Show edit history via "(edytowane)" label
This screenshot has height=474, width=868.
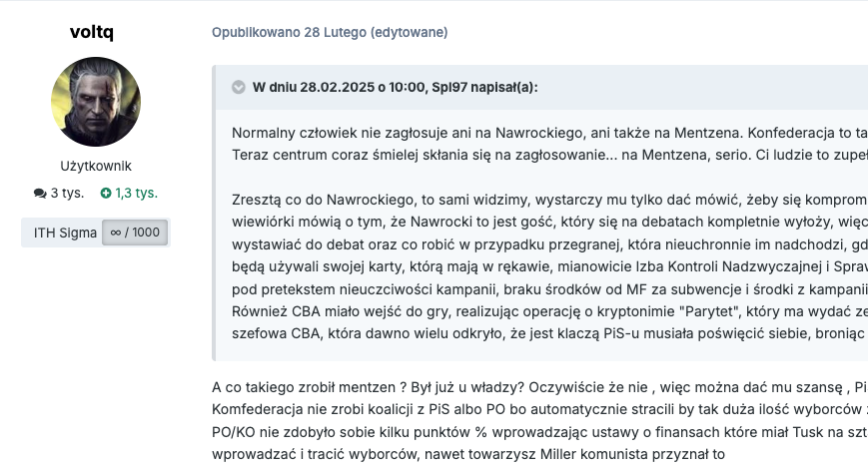[409, 32]
